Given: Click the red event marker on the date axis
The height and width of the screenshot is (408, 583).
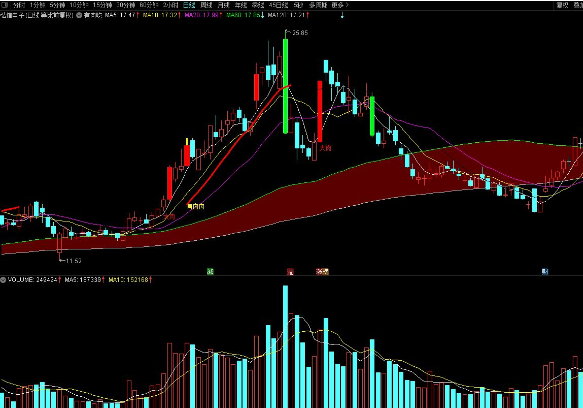Looking at the screenshot, I should [290, 272].
